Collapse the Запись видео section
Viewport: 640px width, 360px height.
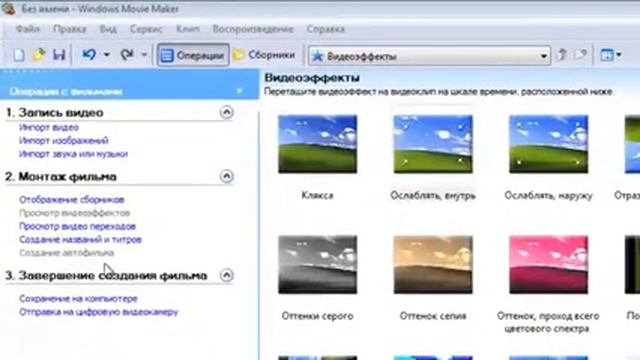point(227,112)
